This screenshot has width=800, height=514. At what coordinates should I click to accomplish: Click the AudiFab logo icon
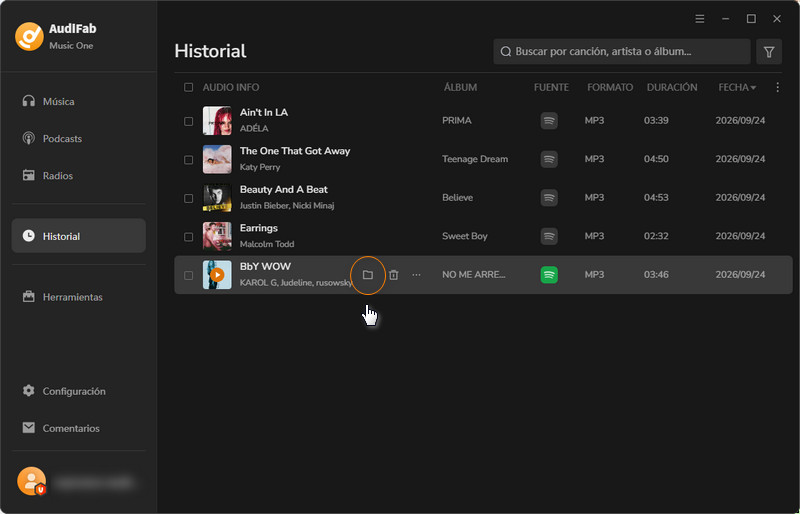[x=30, y=36]
